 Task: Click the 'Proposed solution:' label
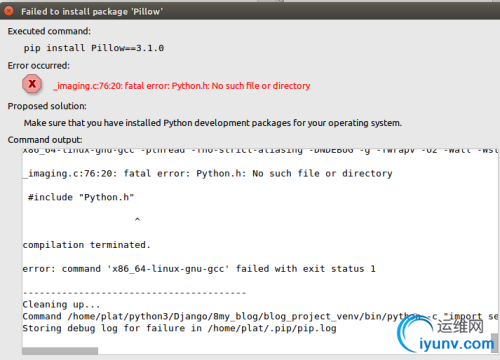[x=47, y=106]
